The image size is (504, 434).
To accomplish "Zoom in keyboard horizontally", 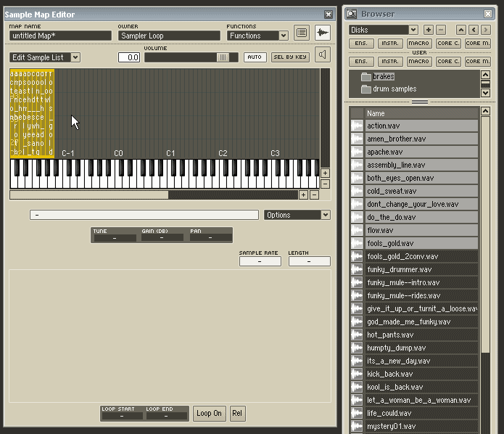I will pos(303,195).
